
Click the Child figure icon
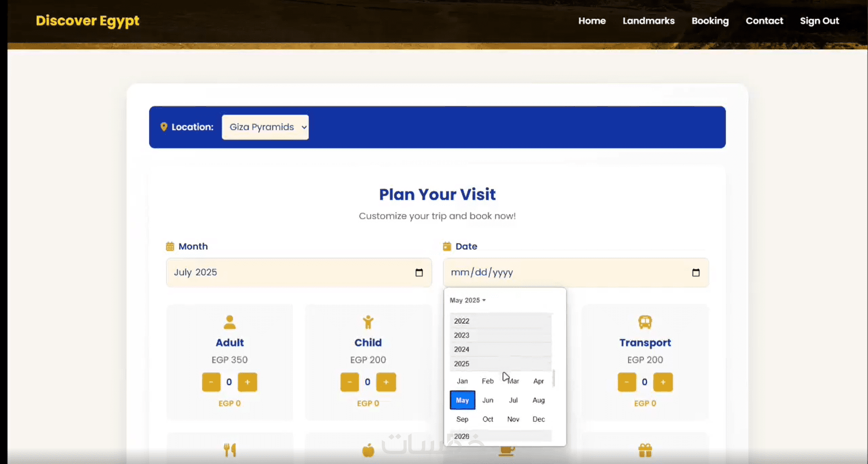click(368, 322)
